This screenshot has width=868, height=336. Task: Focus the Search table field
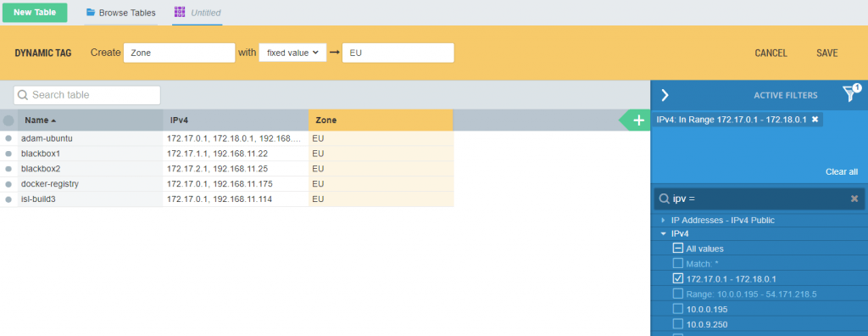click(87, 95)
